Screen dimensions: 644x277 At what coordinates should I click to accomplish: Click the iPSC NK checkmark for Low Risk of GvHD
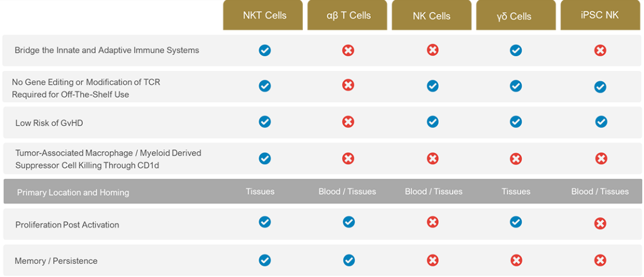click(601, 122)
